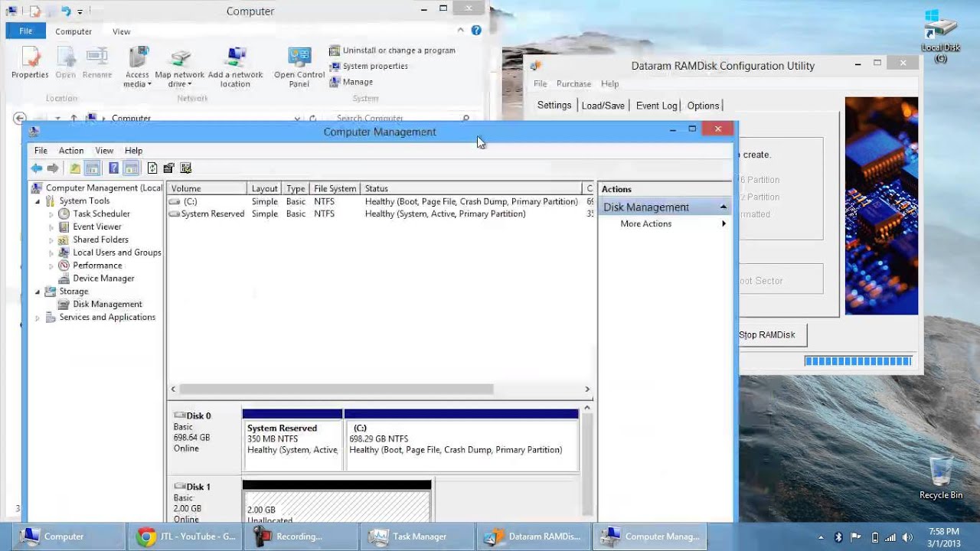This screenshot has width=980, height=551.
Task: Expand the Event Viewer node
Action: 51,227
